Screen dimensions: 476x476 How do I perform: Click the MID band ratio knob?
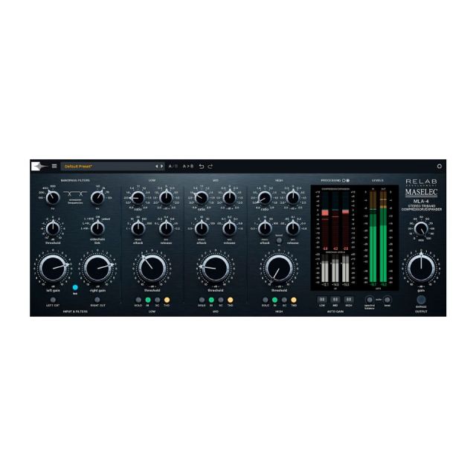pyautogui.click(x=202, y=198)
